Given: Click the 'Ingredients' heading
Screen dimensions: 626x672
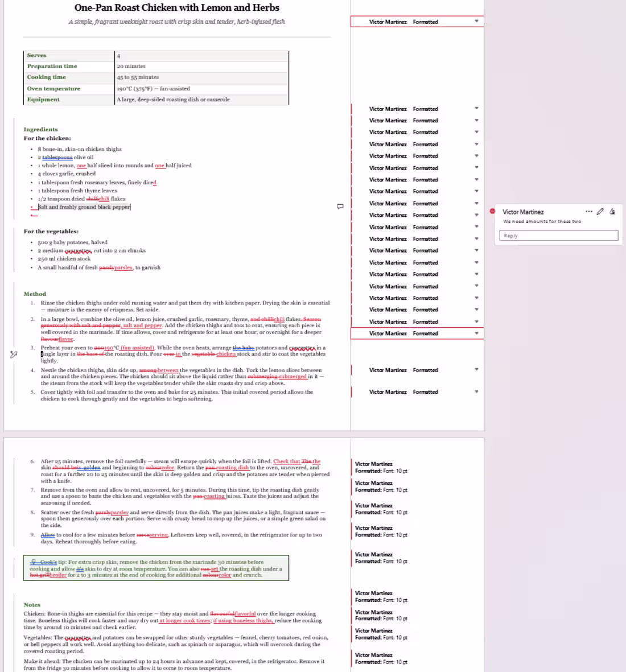Looking at the screenshot, I should (41, 129).
